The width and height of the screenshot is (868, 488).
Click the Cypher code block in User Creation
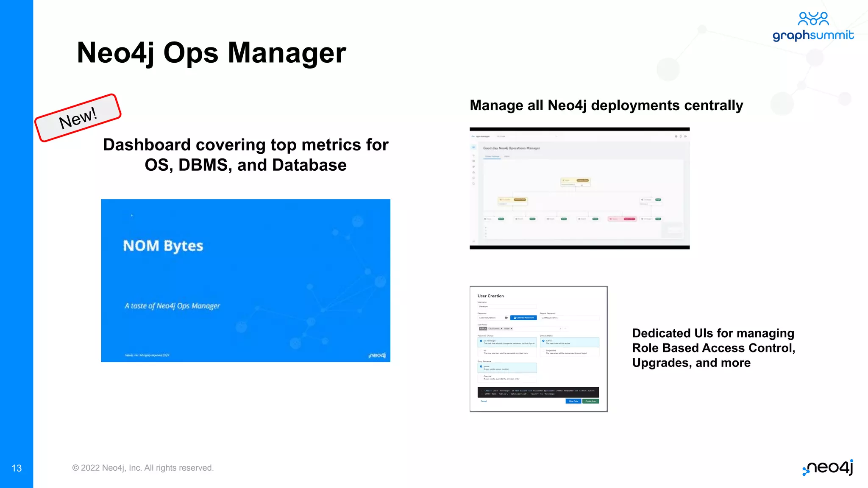(538, 392)
